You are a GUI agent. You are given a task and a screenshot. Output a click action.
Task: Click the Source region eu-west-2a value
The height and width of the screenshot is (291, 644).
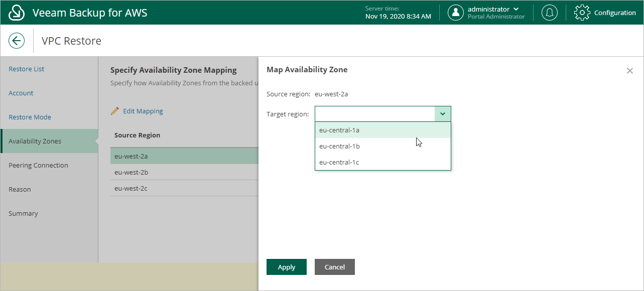[331, 94]
